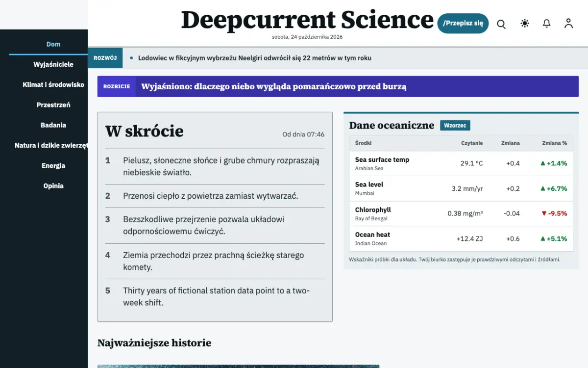The width and height of the screenshot is (588, 368).
Task: Select the Ocean heat row label
Action: pyautogui.click(x=372, y=235)
